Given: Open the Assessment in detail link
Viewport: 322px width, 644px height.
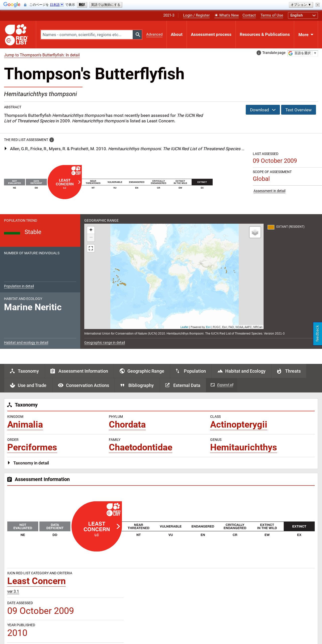Looking at the screenshot, I should tap(269, 191).
